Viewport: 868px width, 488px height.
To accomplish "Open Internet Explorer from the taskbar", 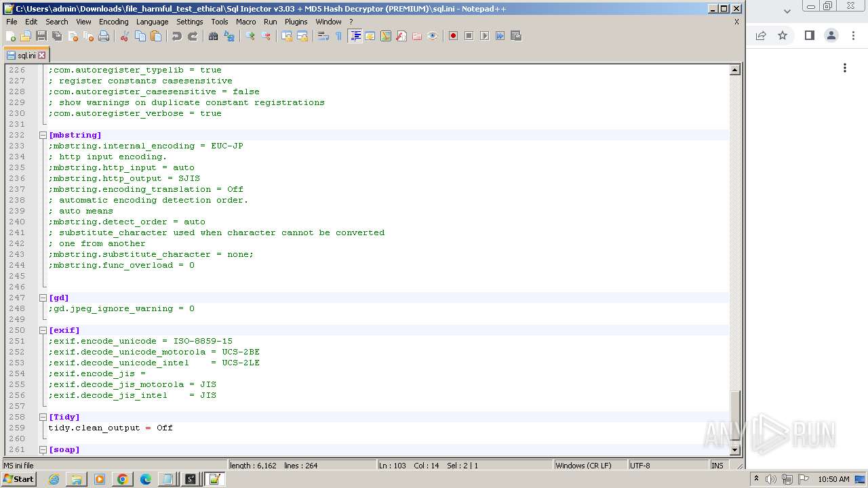I will tap(54, 479).
